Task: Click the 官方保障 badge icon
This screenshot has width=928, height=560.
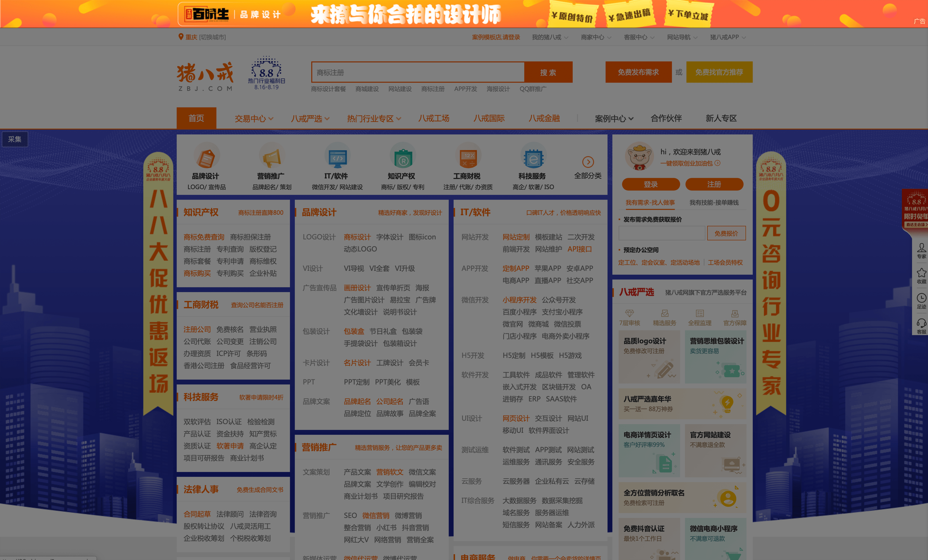Action: tap(735, 313)
